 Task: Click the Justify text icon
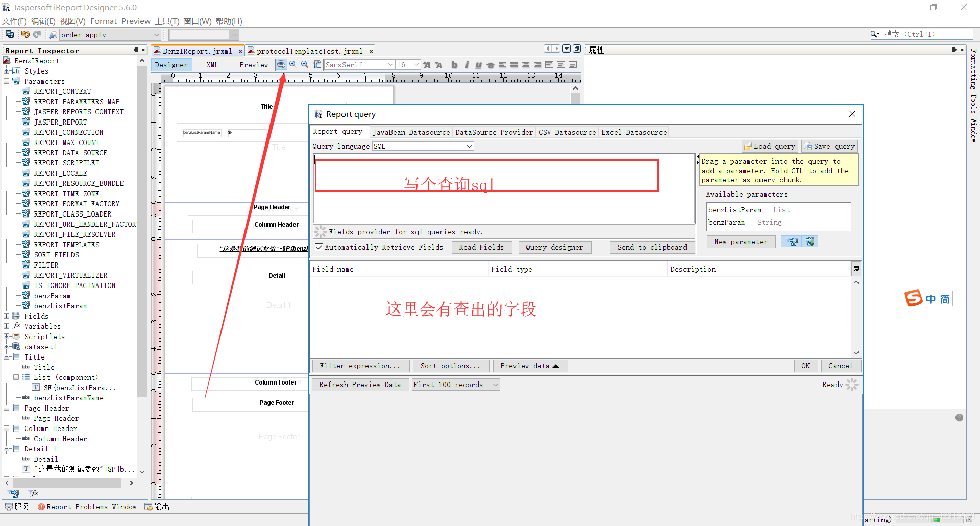(x=514, y=65)
